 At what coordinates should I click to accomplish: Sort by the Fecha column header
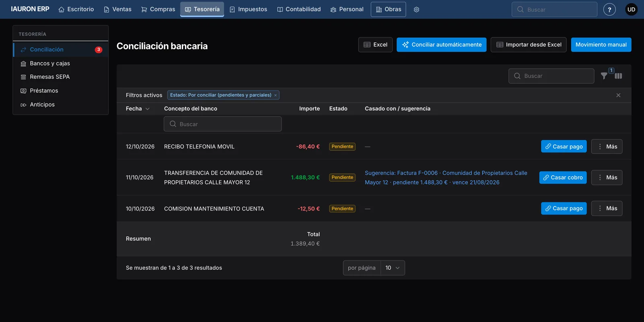[138, 109]
